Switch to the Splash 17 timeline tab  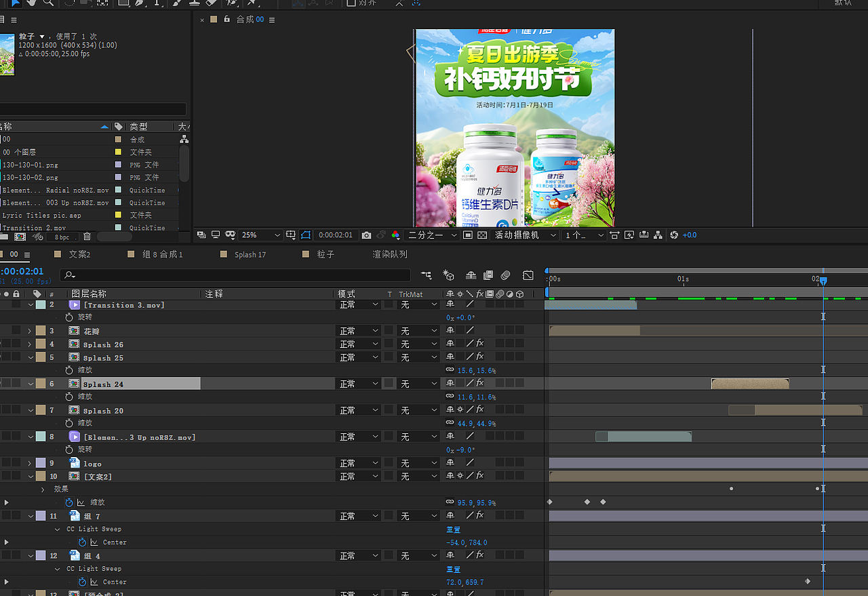(250, 254)
